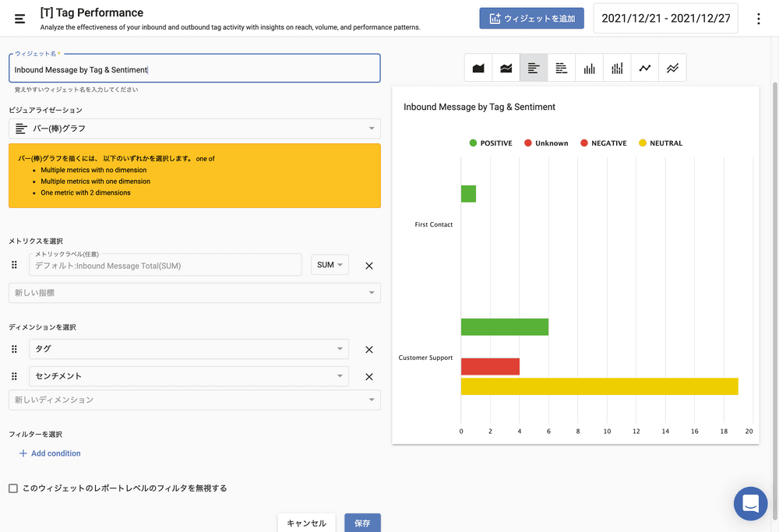Screen dimensions: 779x532
Task: Click the yellow NEUTRAL Customer Support bar
Action: click(x=599, y=386)
